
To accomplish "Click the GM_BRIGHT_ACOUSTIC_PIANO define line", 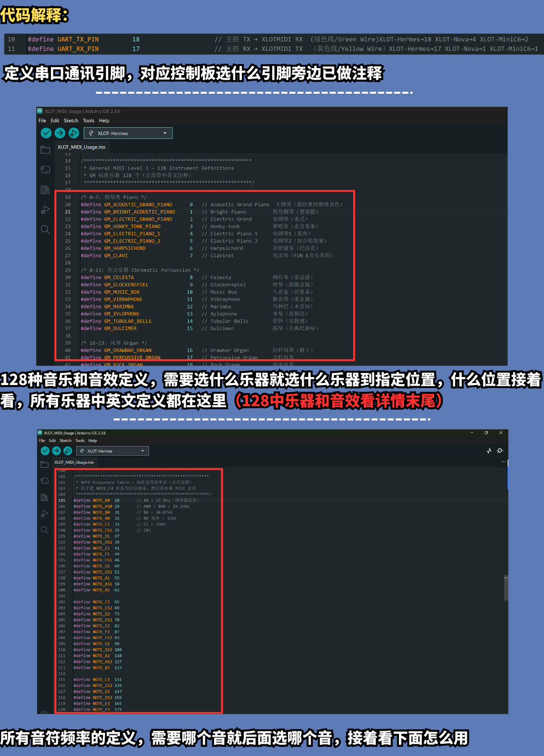I will 140,212.
